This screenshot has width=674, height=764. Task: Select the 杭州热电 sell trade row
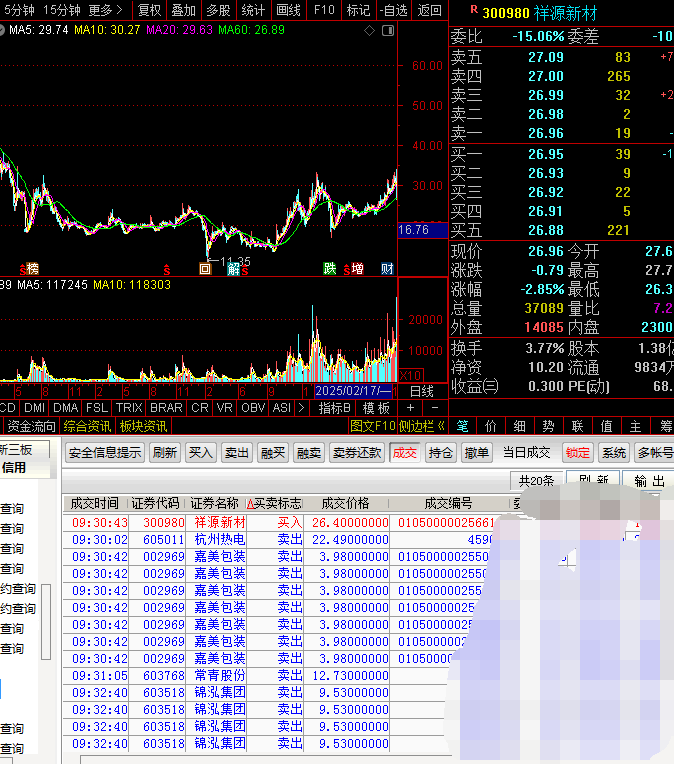coord(278,540)
